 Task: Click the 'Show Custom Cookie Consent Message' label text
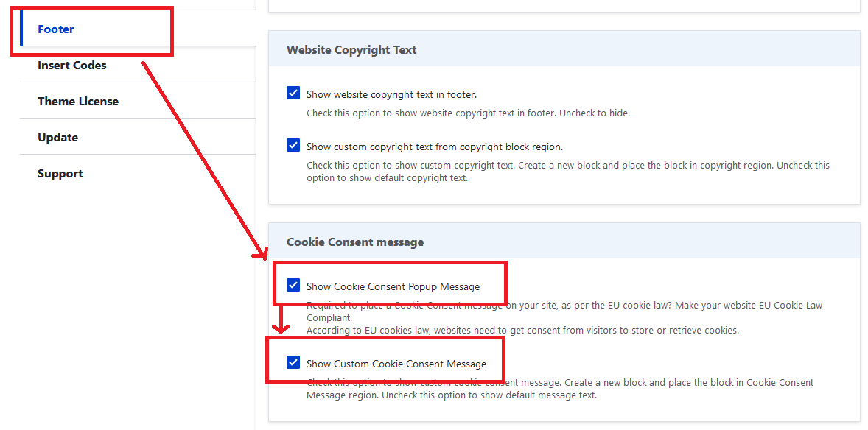(x=396, y=364)
